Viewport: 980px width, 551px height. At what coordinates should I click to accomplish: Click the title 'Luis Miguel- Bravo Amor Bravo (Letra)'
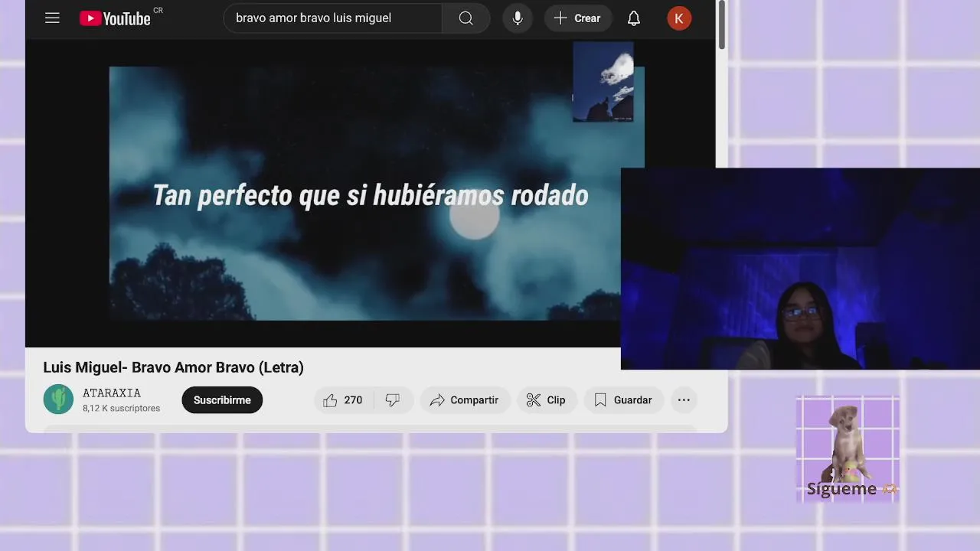click(174, 367)
